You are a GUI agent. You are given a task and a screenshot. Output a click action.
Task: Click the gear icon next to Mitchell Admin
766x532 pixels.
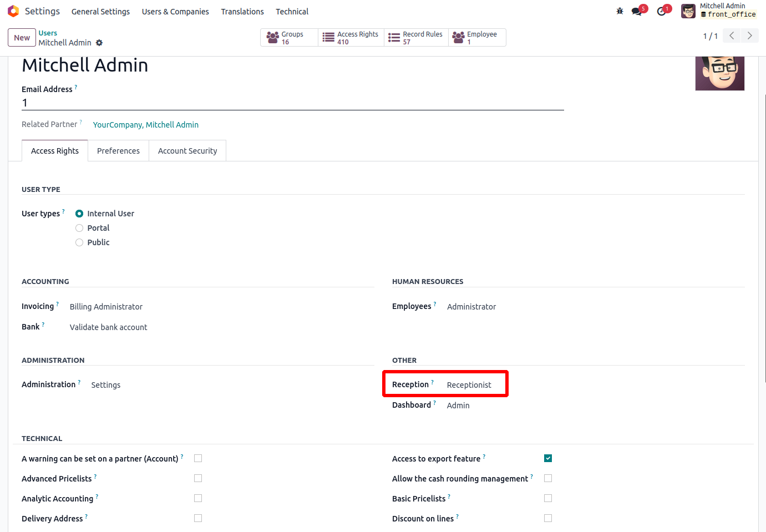click(x=99, y=43)
